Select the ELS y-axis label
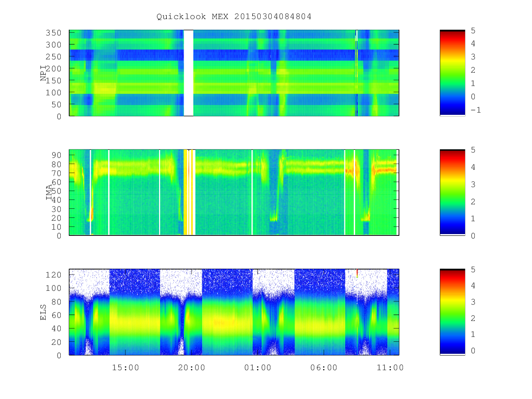Viewport: 532px width, 399px height. tap(43, 312)
